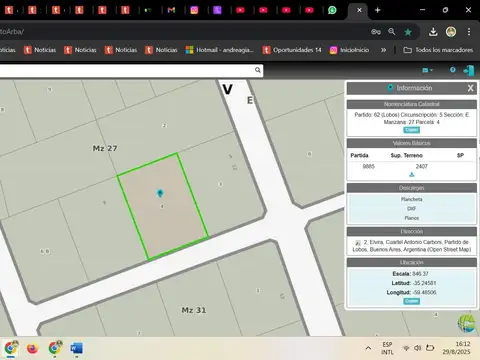Viewport: 480px width, 360px height.
Task: Switch to the WhatsApp tab
Action: click(x=332, y=10)
